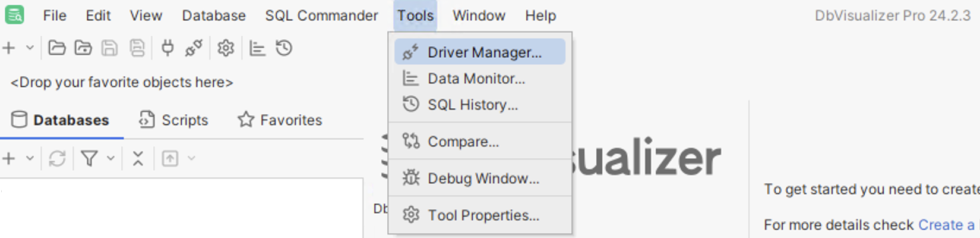Click the save-all diskettes icon
The width and height of the screenshot is (980, 238).
[x=137, y=48]
